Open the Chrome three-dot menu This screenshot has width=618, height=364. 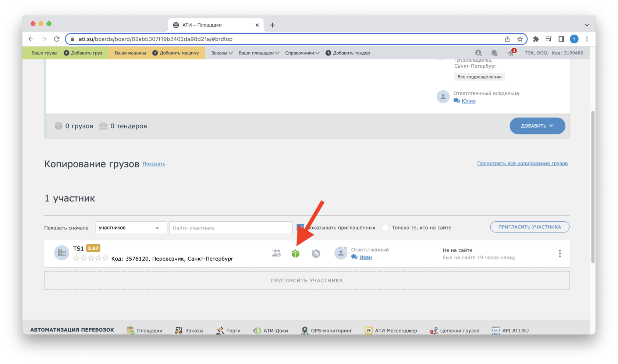pos(587,39)
